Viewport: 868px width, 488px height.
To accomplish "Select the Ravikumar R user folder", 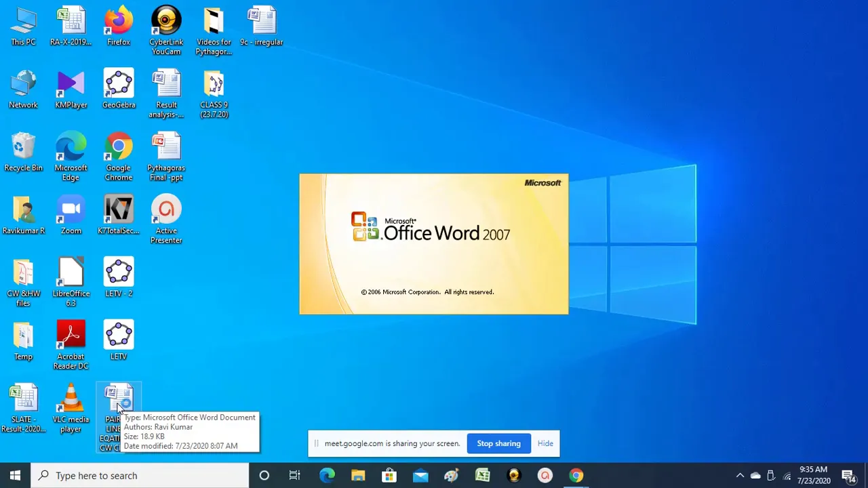I will pos(23,216).
